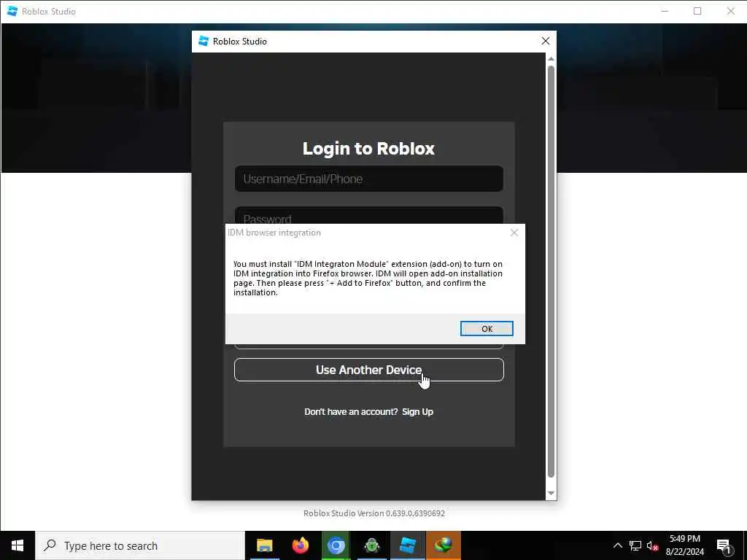Click the "Don't have an account?" text
747x560 pixels.
351,412
